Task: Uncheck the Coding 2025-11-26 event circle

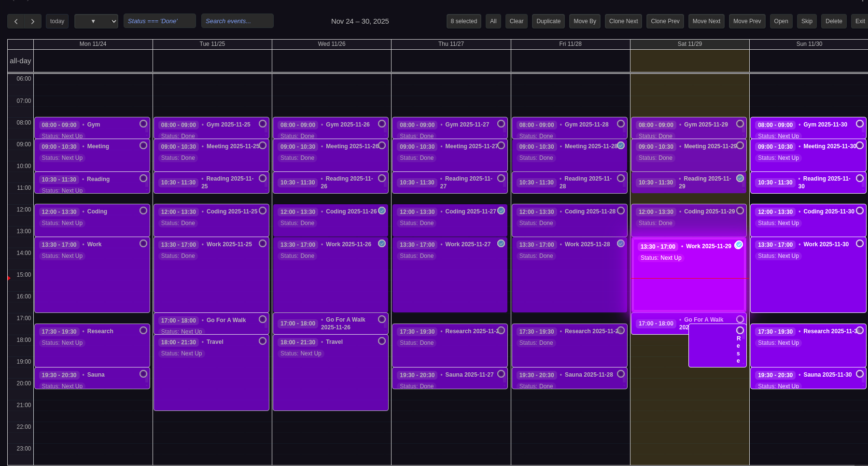Action: pos(382,211)
